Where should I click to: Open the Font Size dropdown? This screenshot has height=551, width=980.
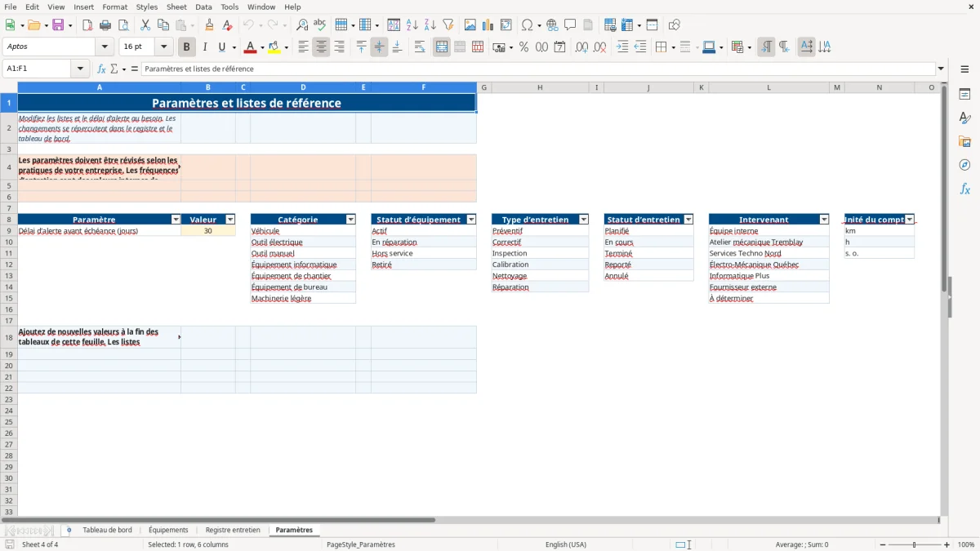point(163,47)
